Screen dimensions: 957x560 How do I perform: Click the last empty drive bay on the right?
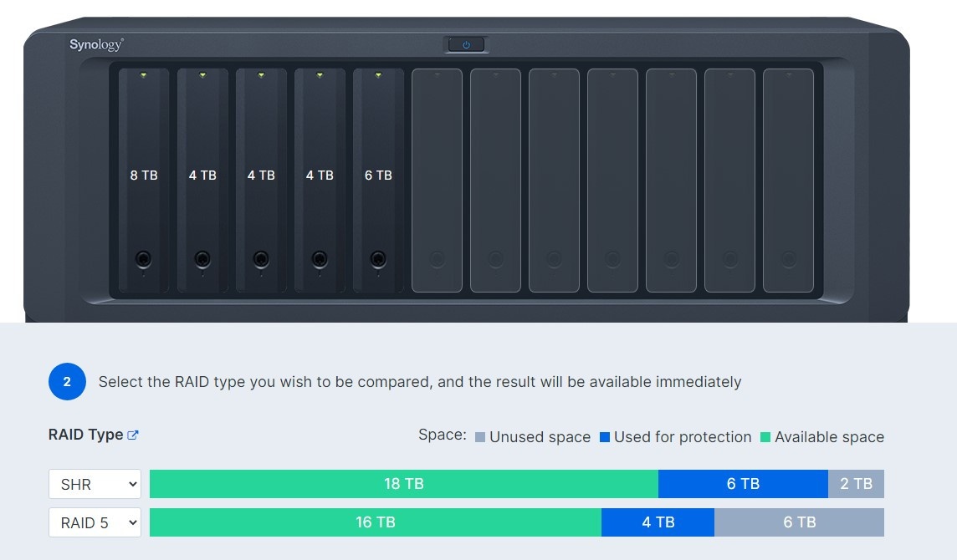(x=789, y=180)
